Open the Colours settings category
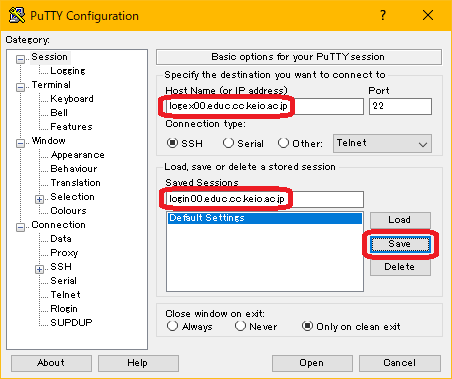 (68, 211)
